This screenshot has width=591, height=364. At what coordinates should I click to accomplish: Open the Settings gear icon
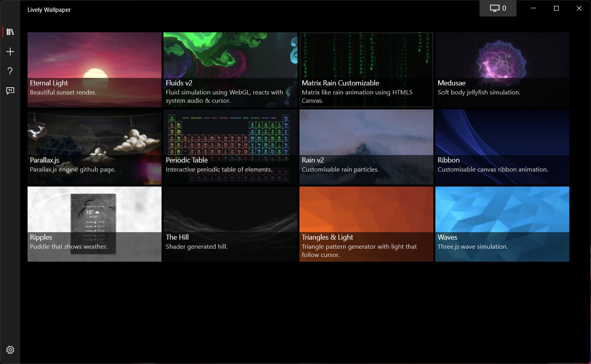10,350
